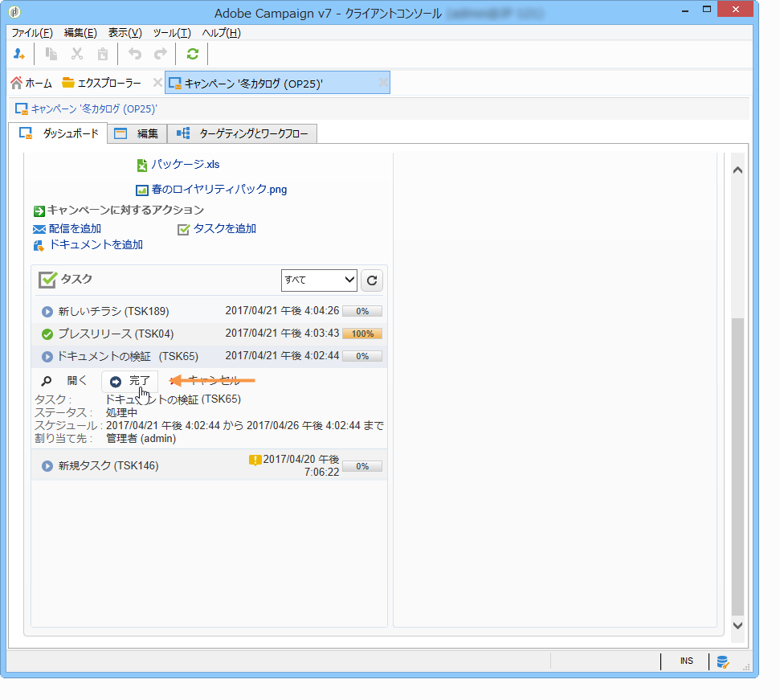The width and height of the screenshot is (780, 700).
Task: Click the vertical scrollbar thumb
Action: click(737, 466)
